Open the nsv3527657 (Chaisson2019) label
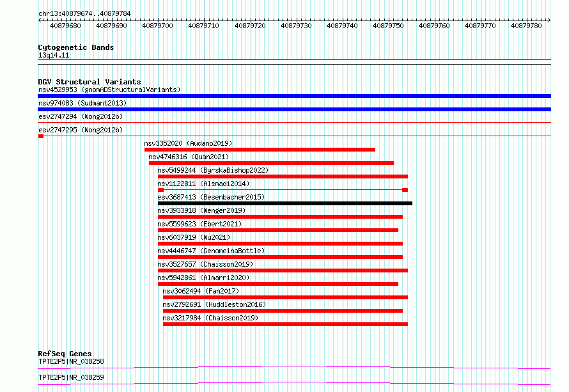 [205, 264]
